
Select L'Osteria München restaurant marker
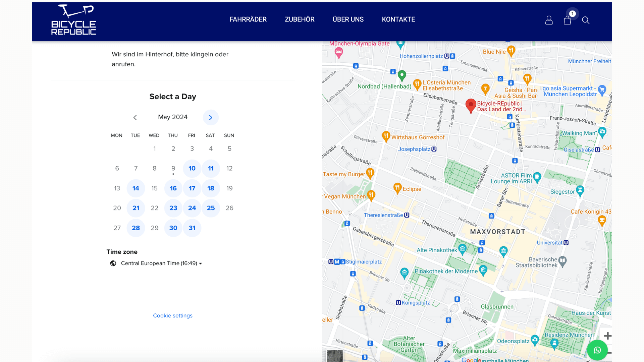(417, 84)
